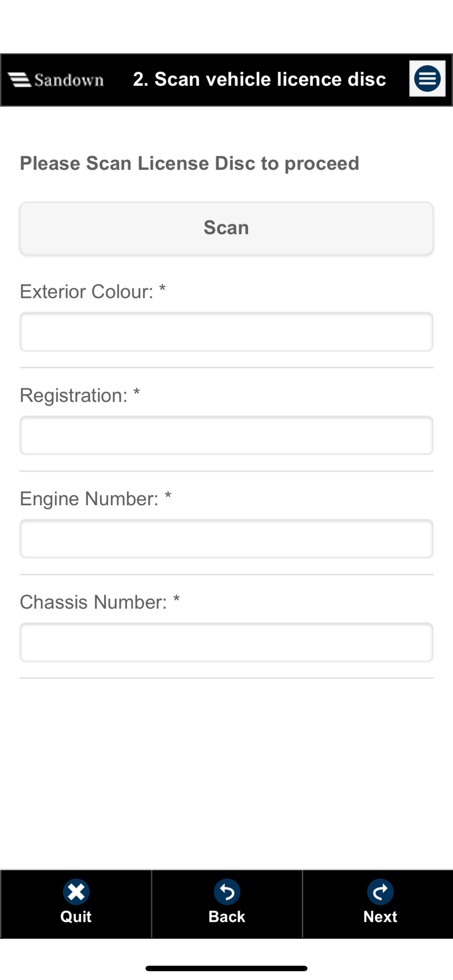Open the hamburger menu icon
The width and height of the screenshot is (453, 980).
(427, 78)
